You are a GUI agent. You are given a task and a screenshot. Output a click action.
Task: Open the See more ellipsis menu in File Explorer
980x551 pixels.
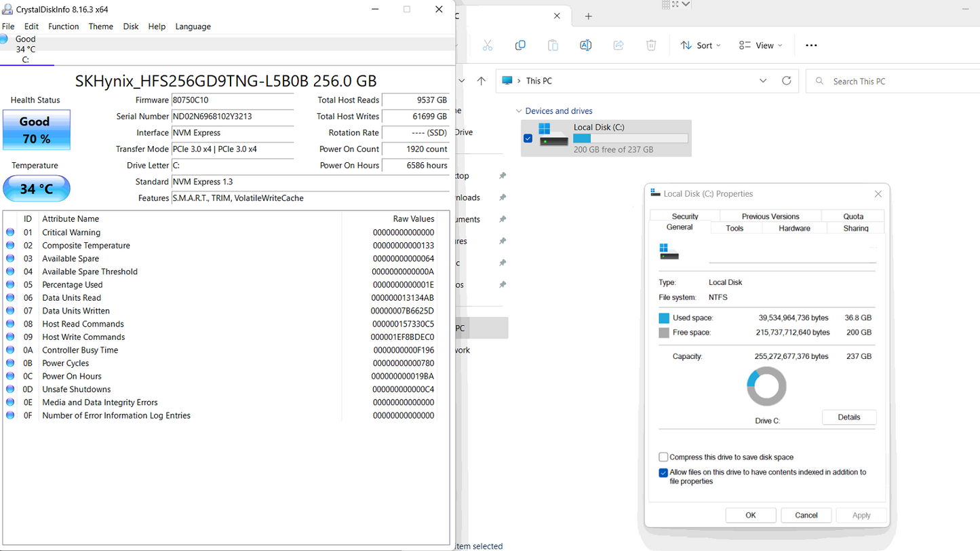pos(811,45)
